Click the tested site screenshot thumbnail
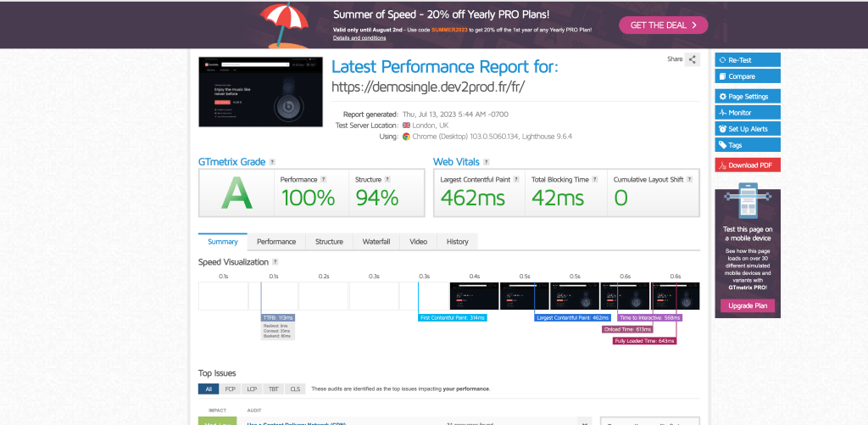Screen dimensions: 868x425 coord(260,92)
